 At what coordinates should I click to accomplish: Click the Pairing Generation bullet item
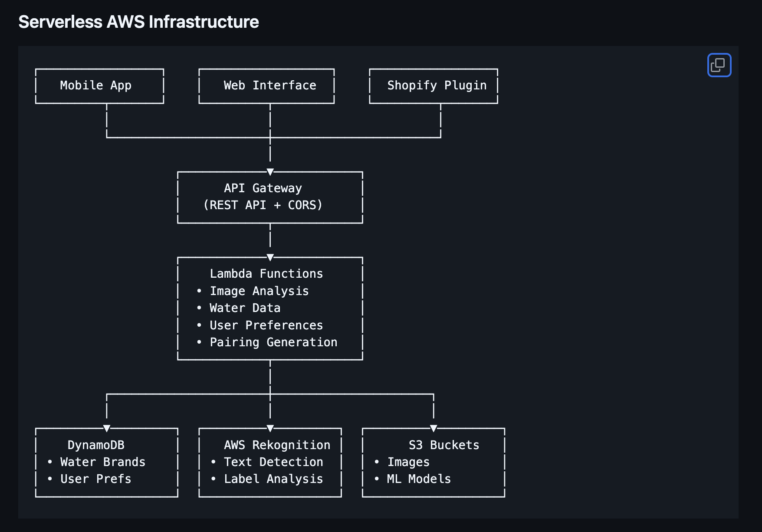273,342
